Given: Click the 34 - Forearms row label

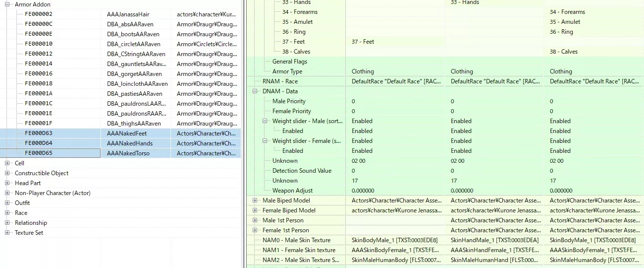Looking at the screenshot, I should click(x=300, y=12).
